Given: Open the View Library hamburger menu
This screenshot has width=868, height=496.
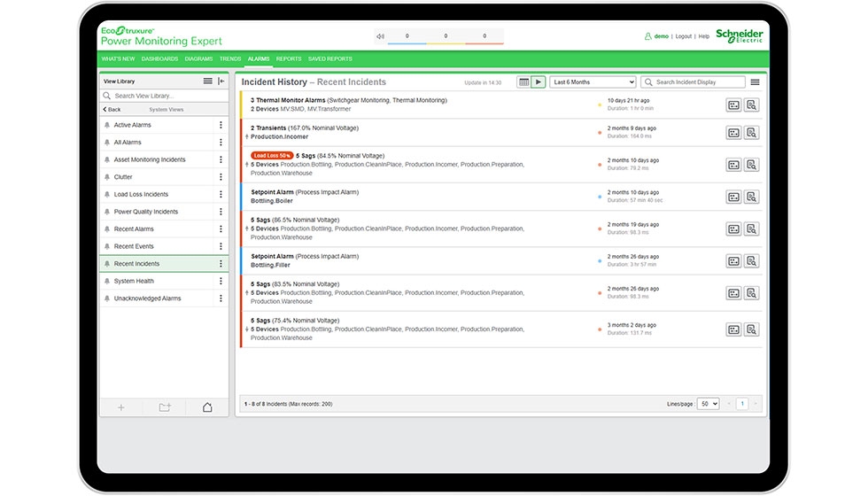Looking at the screenshot, I should tap(208, 81).
